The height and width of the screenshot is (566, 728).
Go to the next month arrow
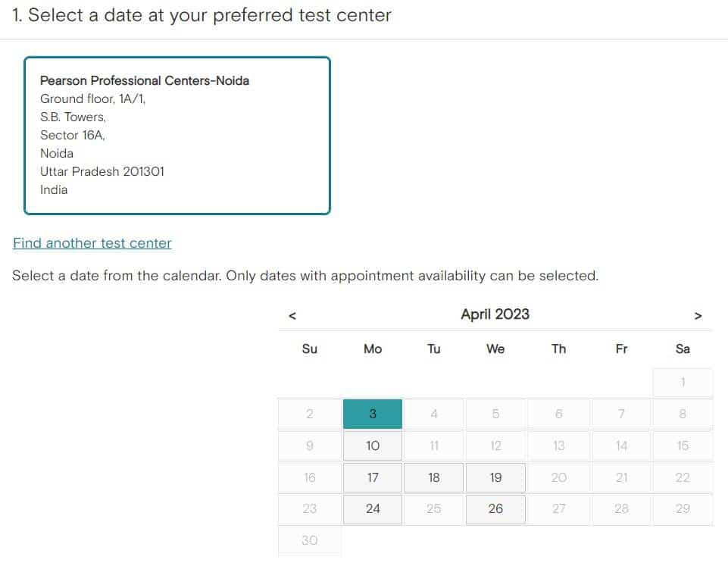coord(698,316)
